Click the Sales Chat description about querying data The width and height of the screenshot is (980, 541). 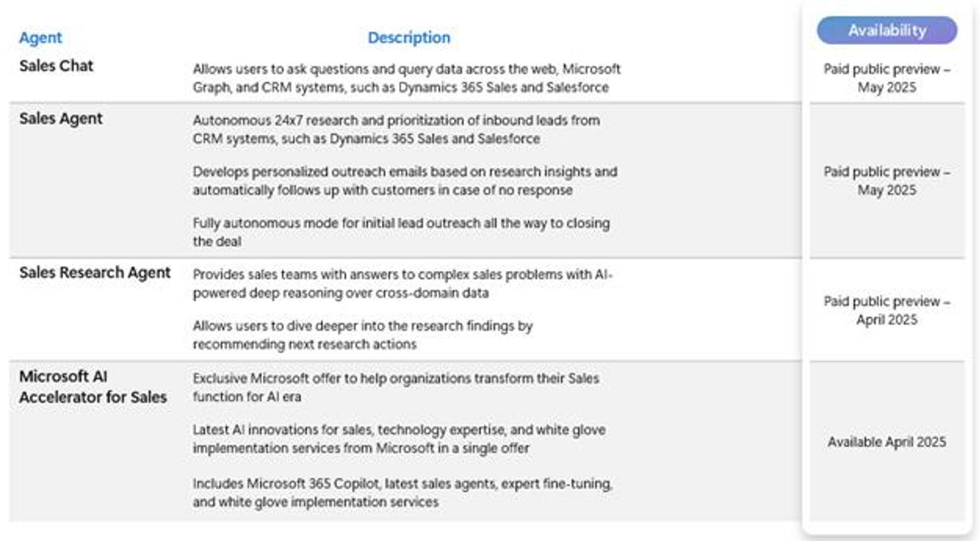[406, 78]
